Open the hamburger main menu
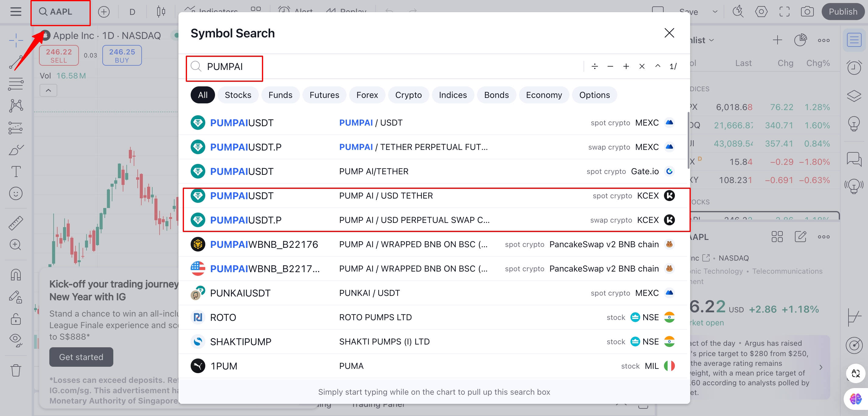Screen dimensions: 868x416 pos(16,12)
